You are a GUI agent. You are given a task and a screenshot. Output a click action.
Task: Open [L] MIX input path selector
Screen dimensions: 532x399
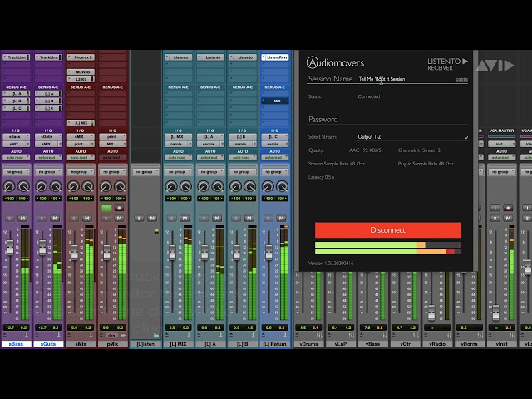[178, 136]
